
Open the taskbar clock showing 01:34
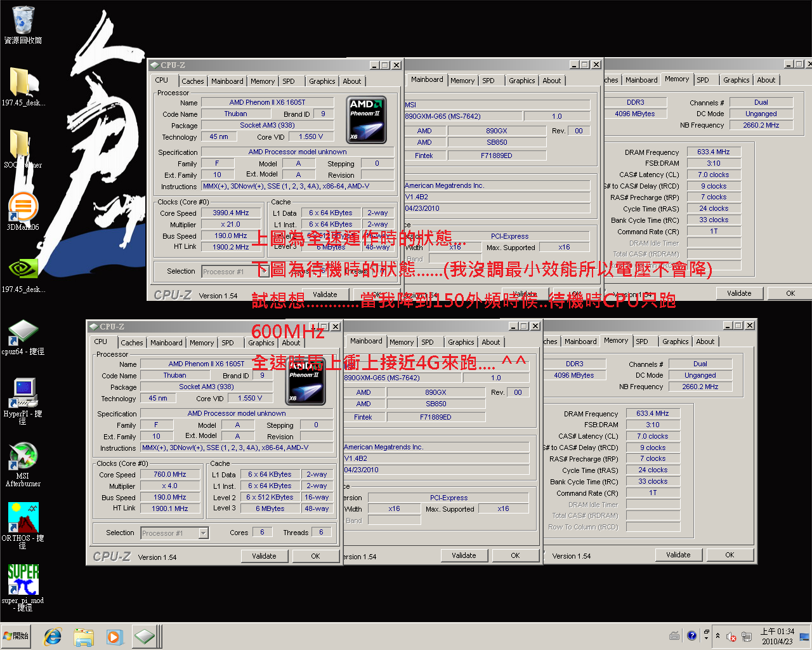click(x=777, y=636)
